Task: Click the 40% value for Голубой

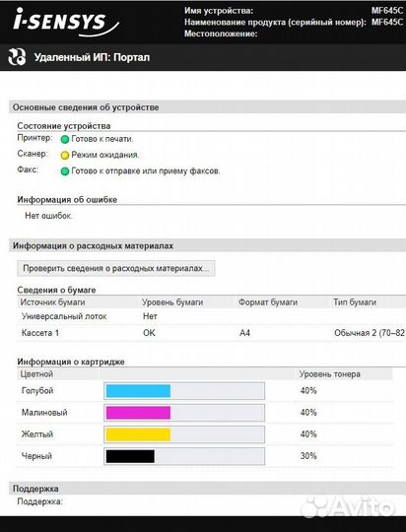Action: 308,391
